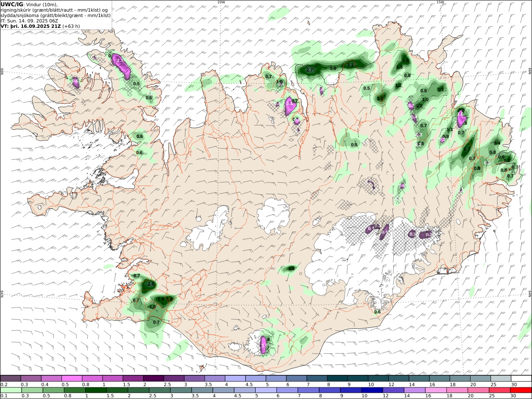
Task: Click the lower-row legend swatch labeled 2.5
Action: [160, 390]
